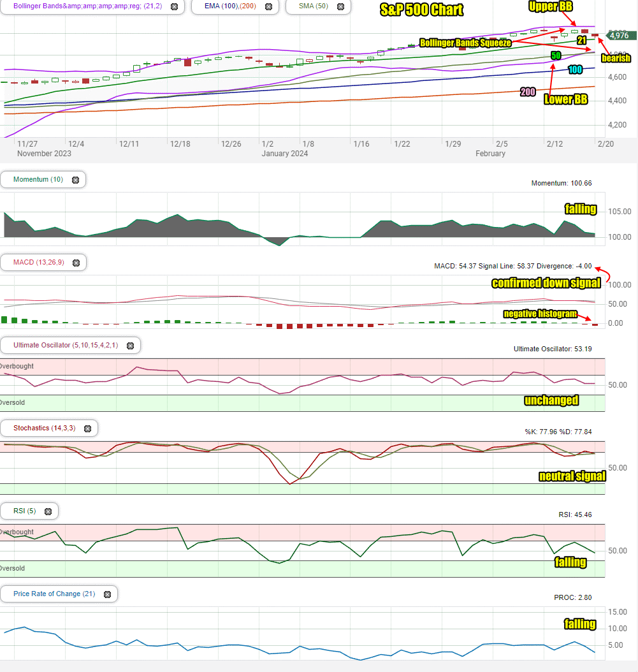This screenshot has height=672, width=638.
Task: Remove the Bollinger Bands overlay with its X icon
Action: [x=175, y=6]
